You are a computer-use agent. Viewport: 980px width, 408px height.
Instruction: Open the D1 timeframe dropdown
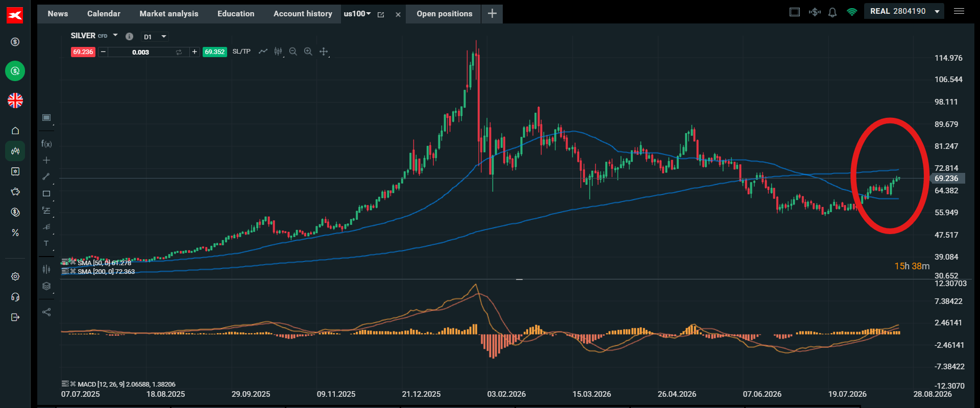click(155, 37)
